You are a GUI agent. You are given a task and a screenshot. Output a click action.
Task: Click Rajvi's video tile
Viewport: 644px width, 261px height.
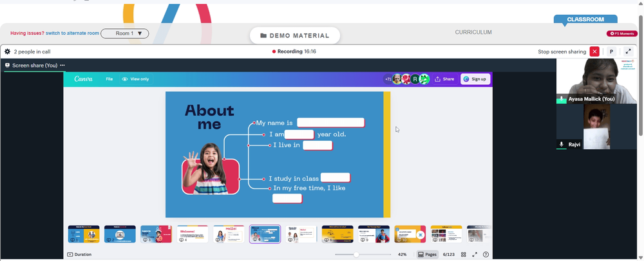pyautogui.click(x=596, y=127)
